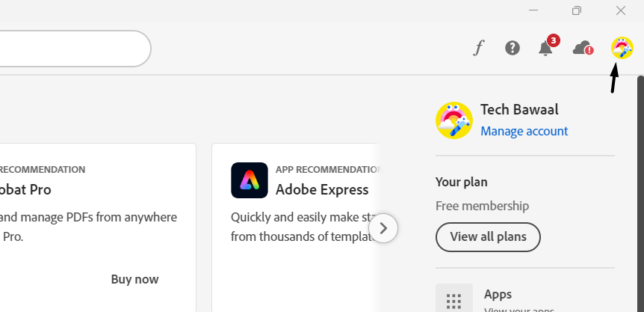Check cloud sync status icon
Image resolution: width=644 pixels, height=312 pixels.
[582, 49]
